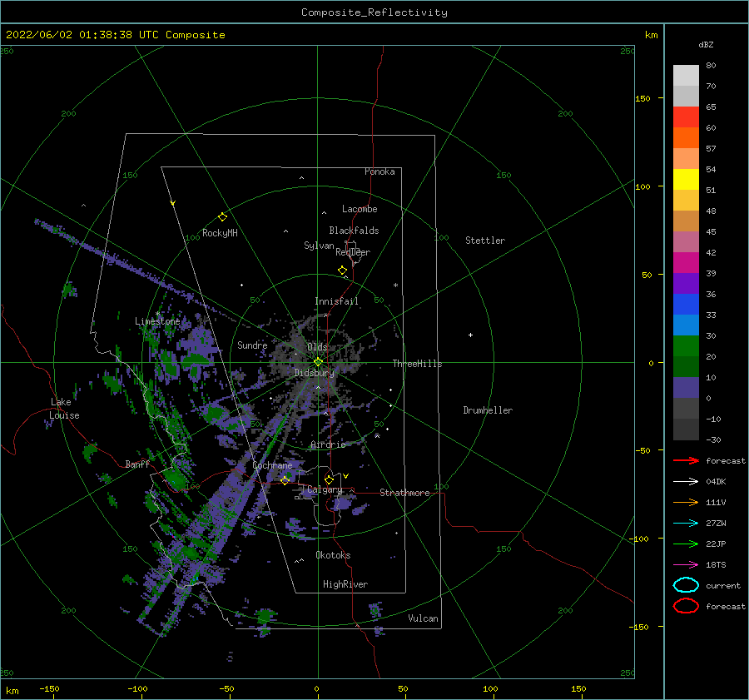
Task: Click white plus marker east of ThreeHills
Action: coord(470,335)
